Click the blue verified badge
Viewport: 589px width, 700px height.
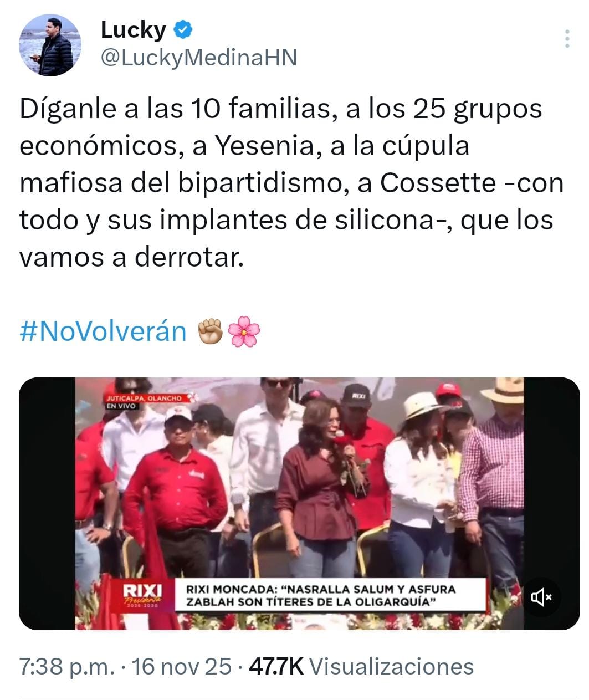pos(183,30)
